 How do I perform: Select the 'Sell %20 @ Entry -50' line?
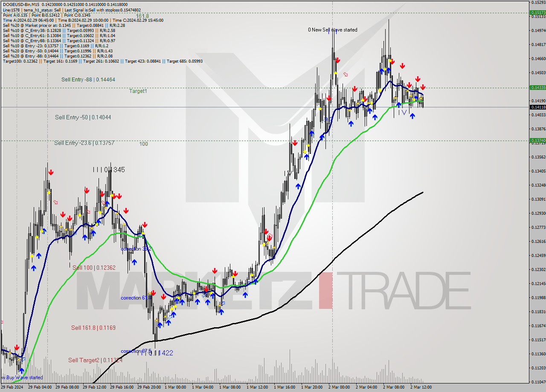pyautogui.click(x=58, y=51)
